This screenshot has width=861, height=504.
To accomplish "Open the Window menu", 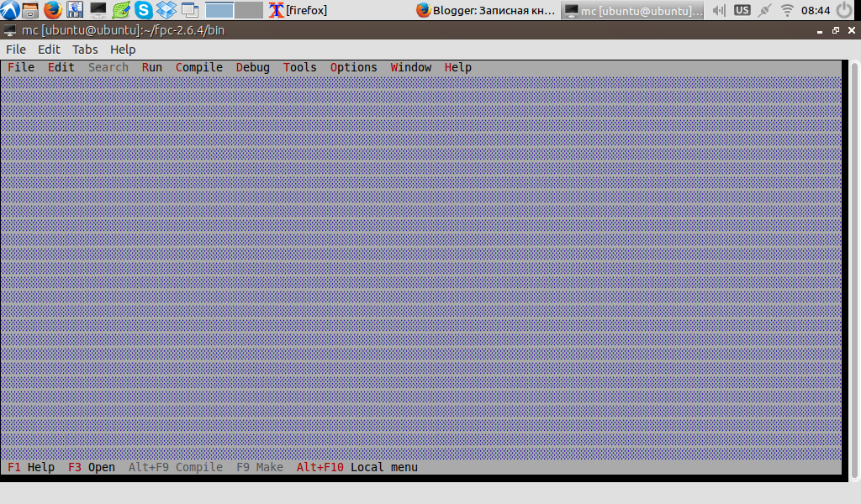I will pos(410,67).
